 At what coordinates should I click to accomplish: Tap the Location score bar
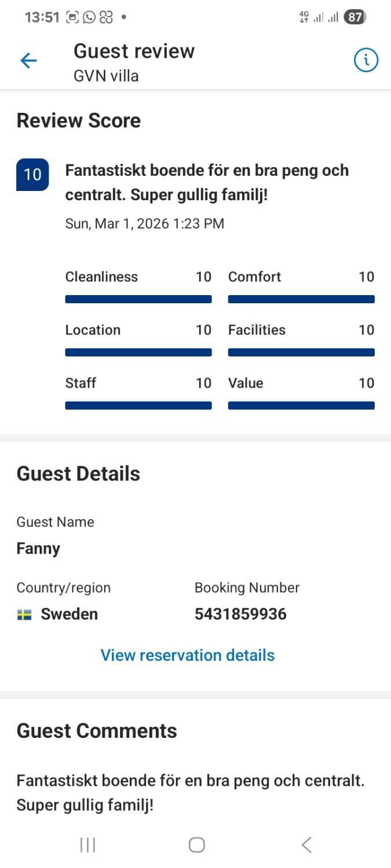138,352
